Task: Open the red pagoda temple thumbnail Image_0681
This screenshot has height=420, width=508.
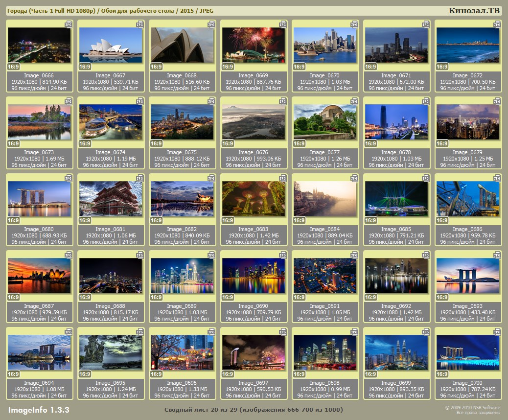Action: (111, 199)
